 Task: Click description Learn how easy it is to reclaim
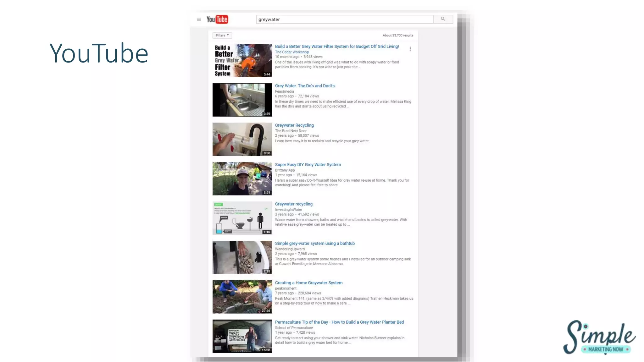[x=322, y=141]
